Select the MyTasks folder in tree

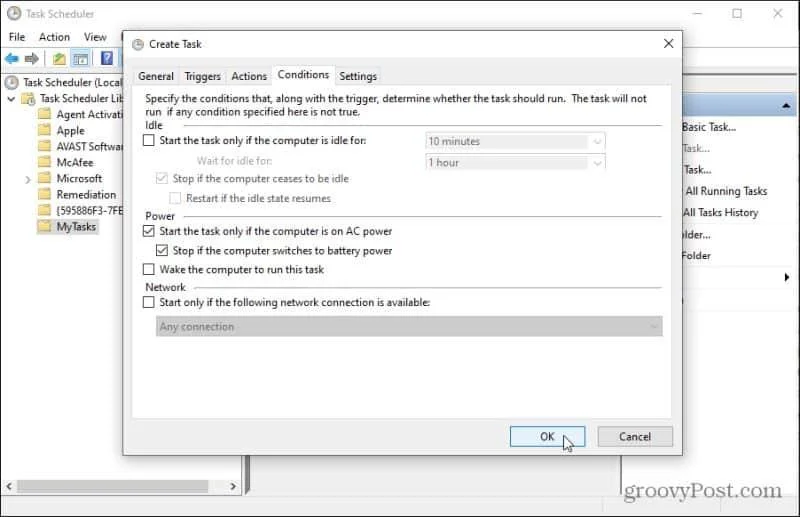tap(76, 227)
